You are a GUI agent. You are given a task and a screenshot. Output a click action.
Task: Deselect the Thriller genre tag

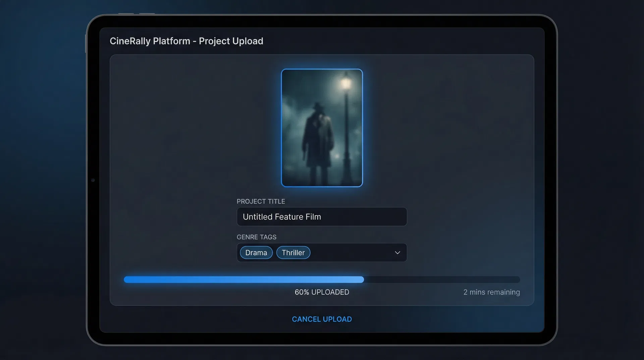pyautogui.click(x=293, y=253)
